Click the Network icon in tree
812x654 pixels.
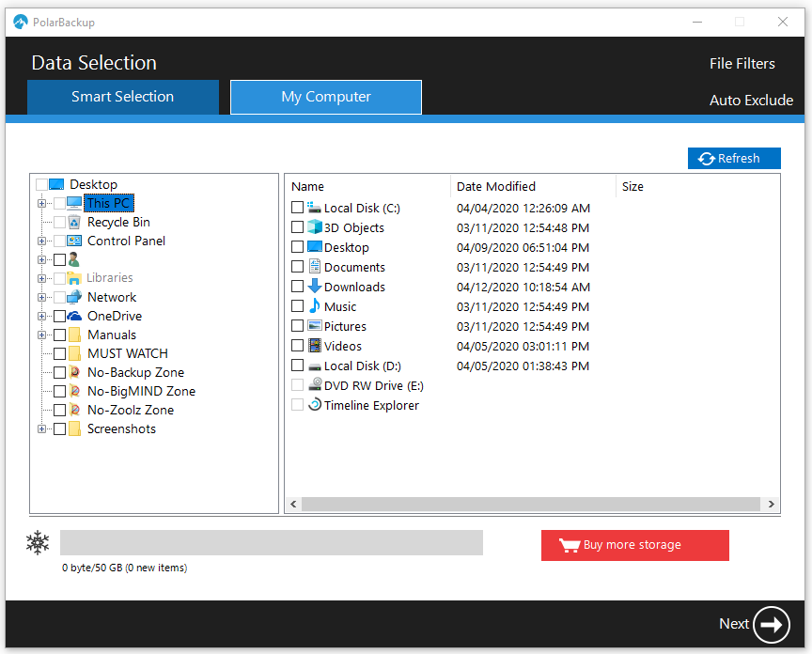pyautogui.click(x=74, y=297)
